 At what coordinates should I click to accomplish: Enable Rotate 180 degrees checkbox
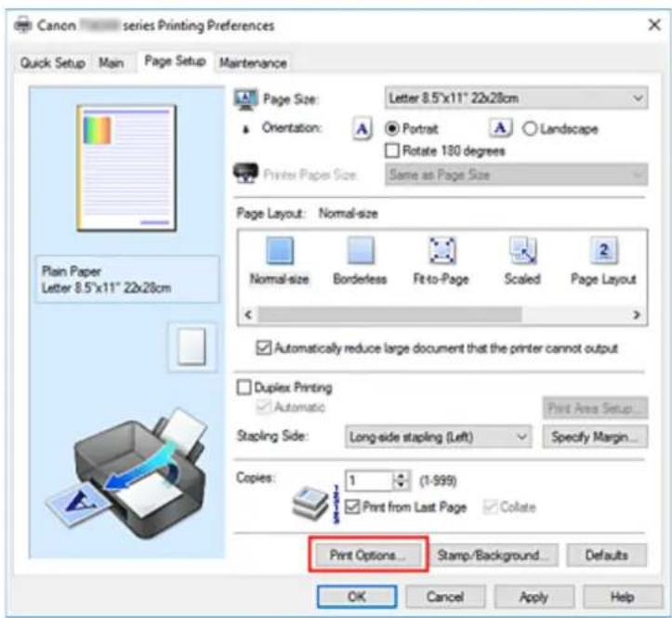point(392,151)
